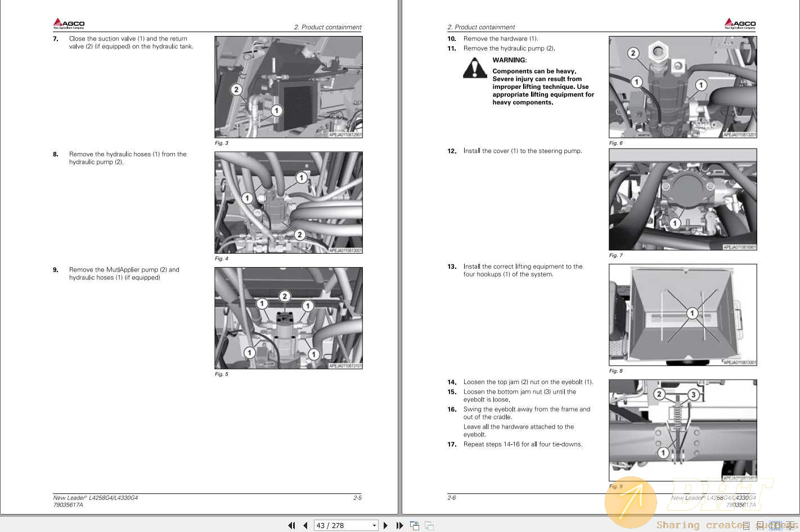
Task: Click the 'Fig. 7' caption
Action: pyautogui.click(x=616, y=255)
